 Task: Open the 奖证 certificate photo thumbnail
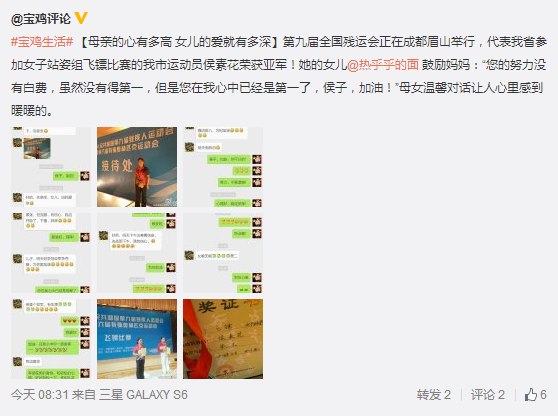[223, 339]
